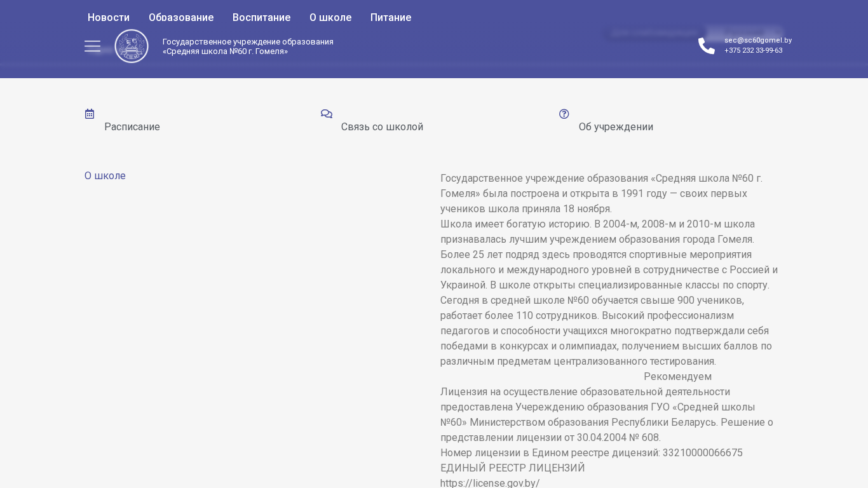Go to О школе in the top menu
The height and width of the screenshot is (488, 868).
click(x=330, y=18)
